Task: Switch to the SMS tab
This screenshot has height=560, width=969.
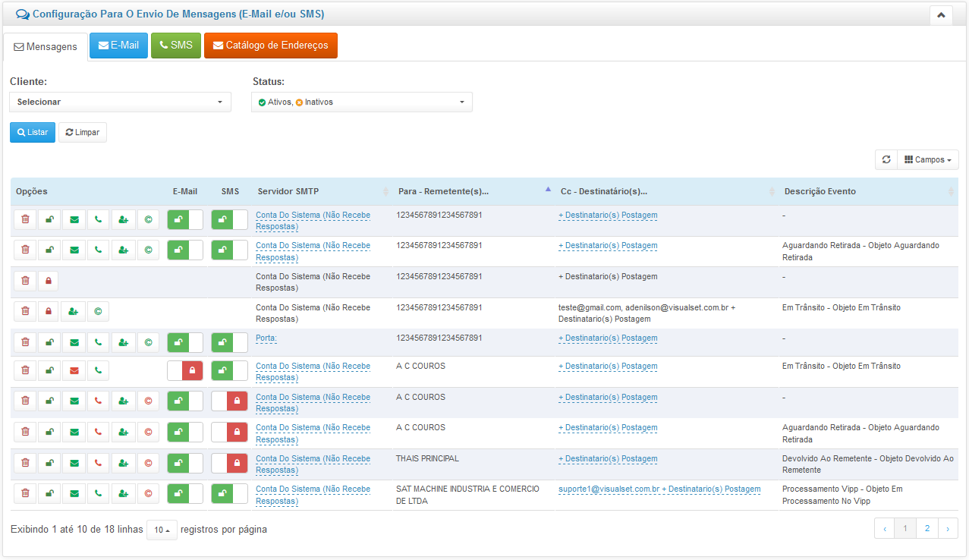Action: coord(175,46)
